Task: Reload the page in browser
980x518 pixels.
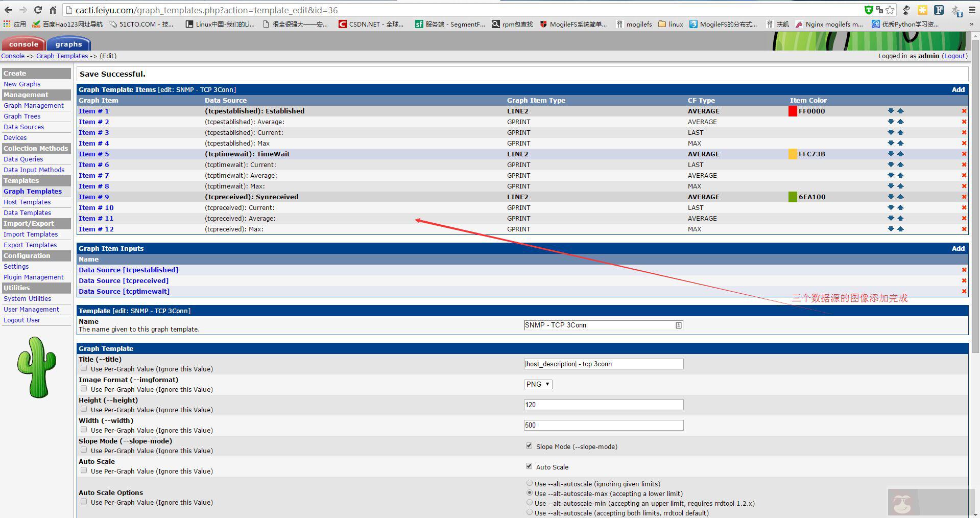Action: click(38, 10)
